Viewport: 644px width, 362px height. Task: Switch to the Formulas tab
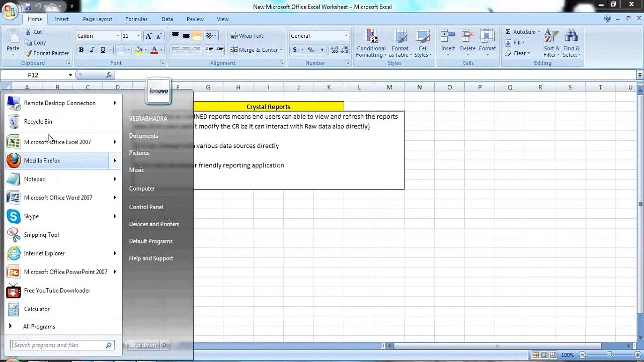pyautogui.click(x=136, y=19)
